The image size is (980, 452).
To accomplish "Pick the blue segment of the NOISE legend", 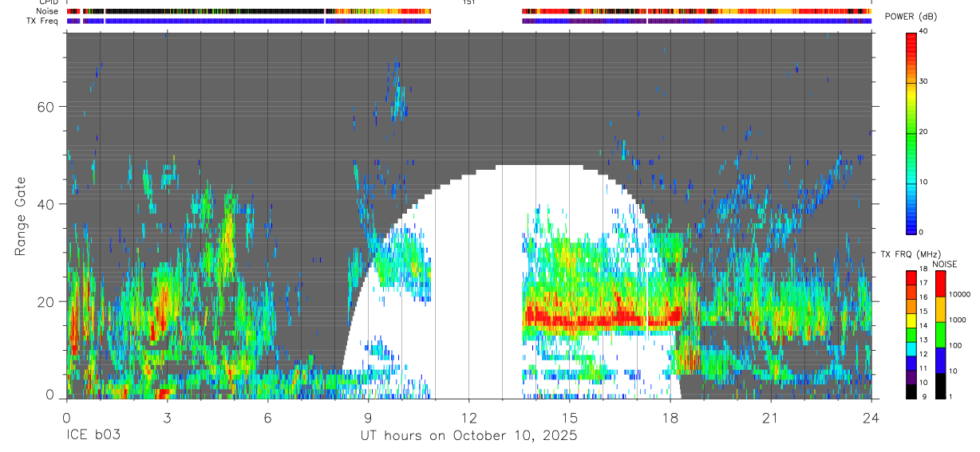I will (940, 360).
